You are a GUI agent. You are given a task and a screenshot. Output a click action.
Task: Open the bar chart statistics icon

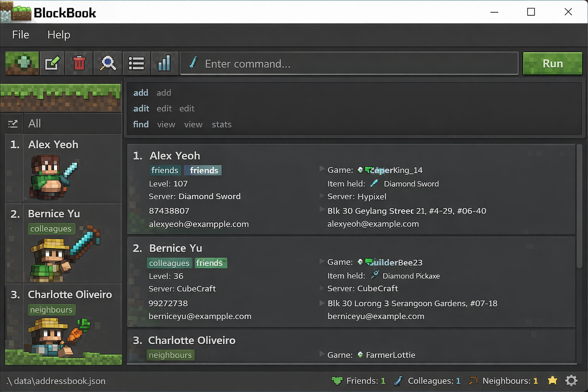pos(164,63)
